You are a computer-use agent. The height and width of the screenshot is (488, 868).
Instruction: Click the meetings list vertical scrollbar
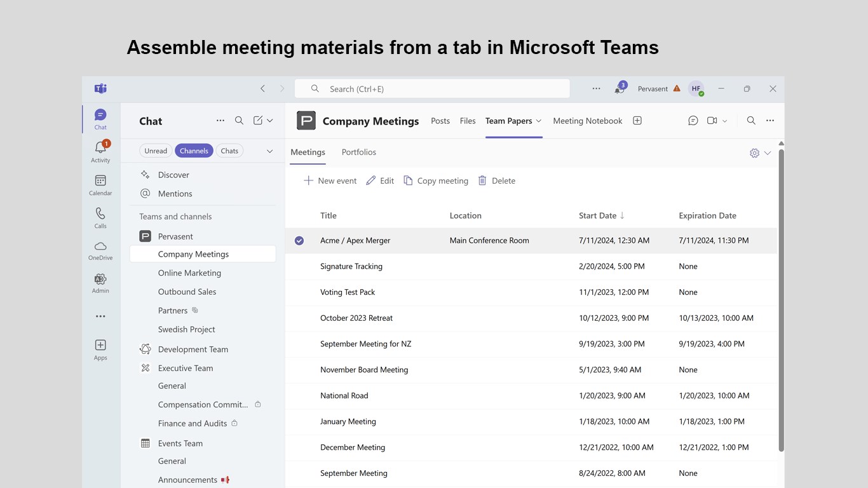coord(781,299)
